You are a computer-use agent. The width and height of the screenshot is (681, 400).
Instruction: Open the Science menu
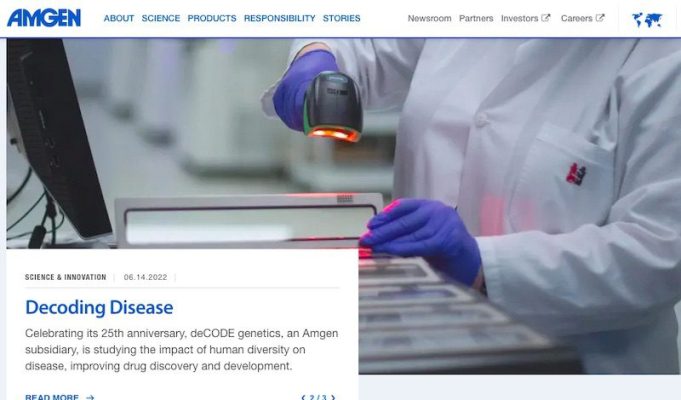[x=161, y=18]
